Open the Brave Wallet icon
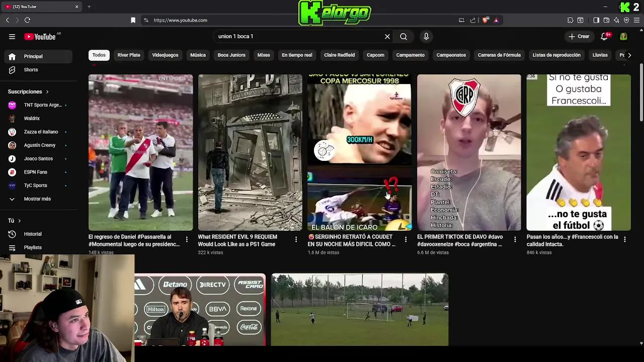Screen dimensions: 644x362 click(x=606, y=20)
